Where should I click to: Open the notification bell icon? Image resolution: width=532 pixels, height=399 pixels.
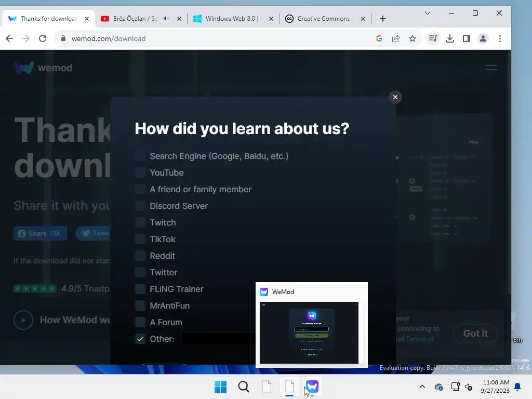(518, 387)
